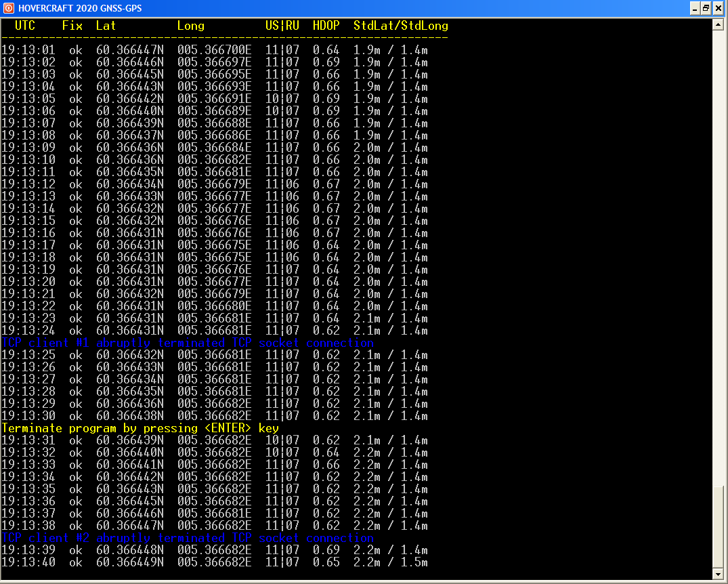Click the 19:13:40 timestamp in last row
728x584 pixels.
[28, 562]
